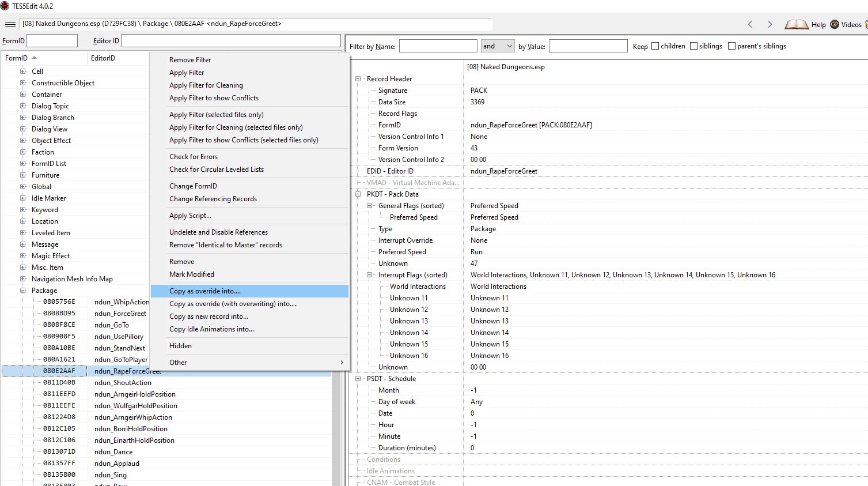Image resolution: width=868 pixels, height=486 pixels.
Task: Click the by Value filter field
Action: coord(588,46)
